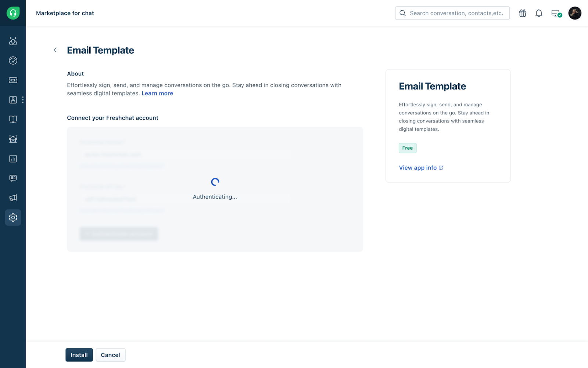588x368 pixels.
Task: Click the external link icon next to View app info
Action: (x=441, y=168)
